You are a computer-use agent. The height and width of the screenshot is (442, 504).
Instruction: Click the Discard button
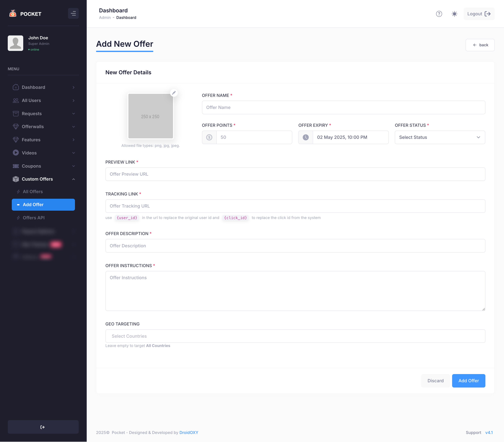pyautogui.click(x=435, y=381)
